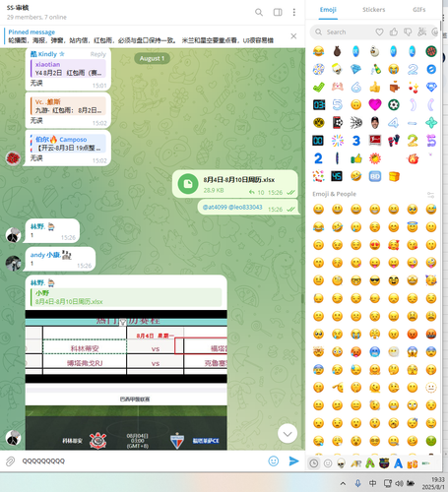Switch to the GIFs tab
Viewport: 448px width, 492px height.
(x=419, y=10)
